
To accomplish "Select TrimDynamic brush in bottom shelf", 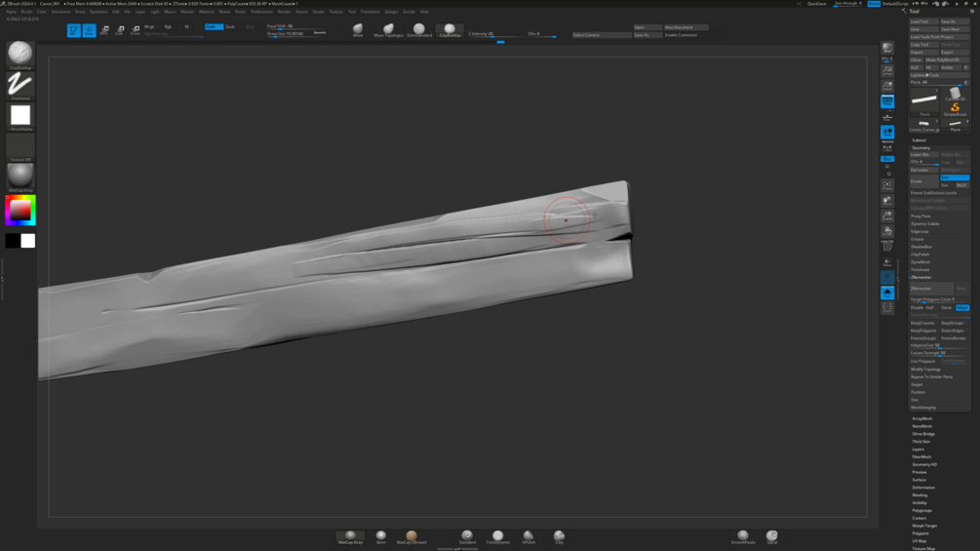I will pos(497,536).
